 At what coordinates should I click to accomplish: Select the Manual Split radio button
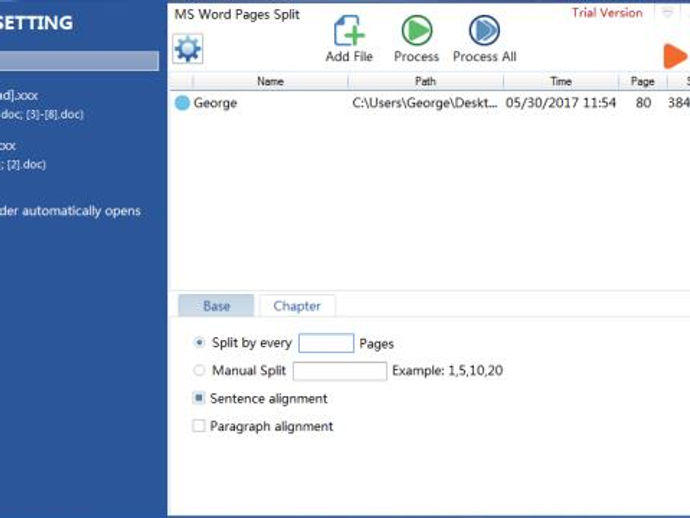click(199, 370)
